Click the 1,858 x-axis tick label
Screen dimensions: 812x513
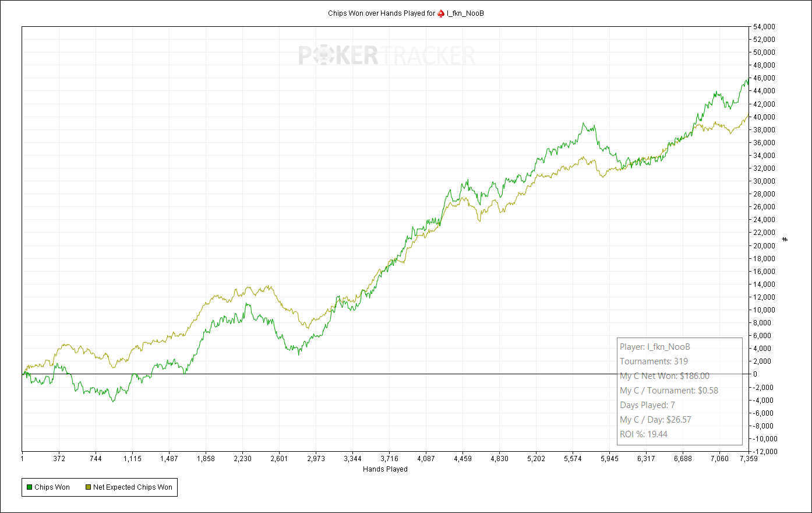pos(206,459)
